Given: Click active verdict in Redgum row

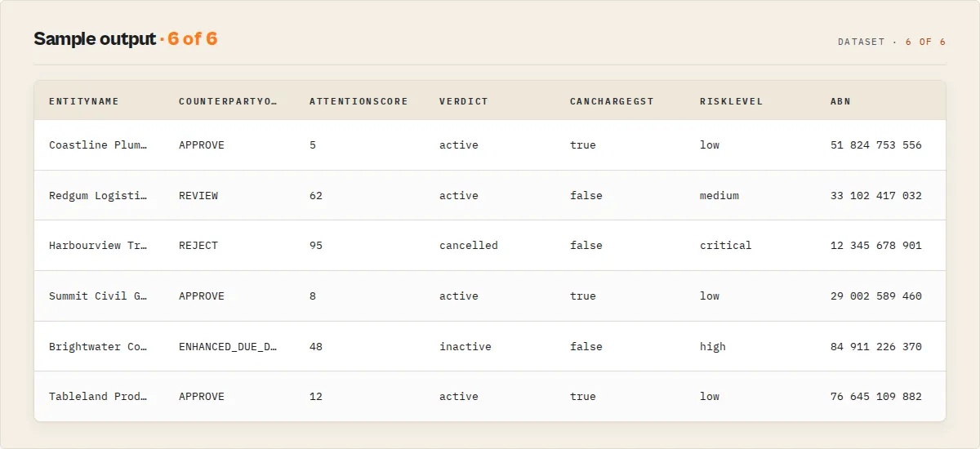Looking at the screenshot, I should tap(459, 196).
